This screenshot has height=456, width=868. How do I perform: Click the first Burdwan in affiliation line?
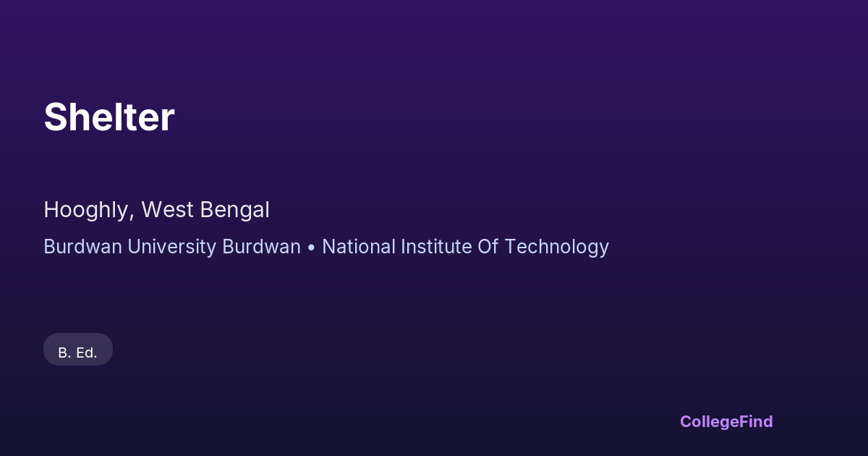[82, 247]
